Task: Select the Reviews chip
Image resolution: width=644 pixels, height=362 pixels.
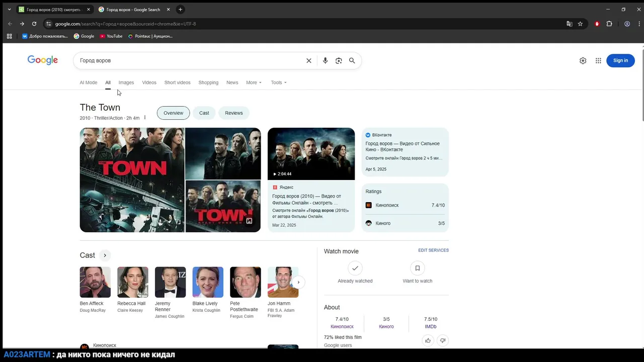Action: click(234, 113)
